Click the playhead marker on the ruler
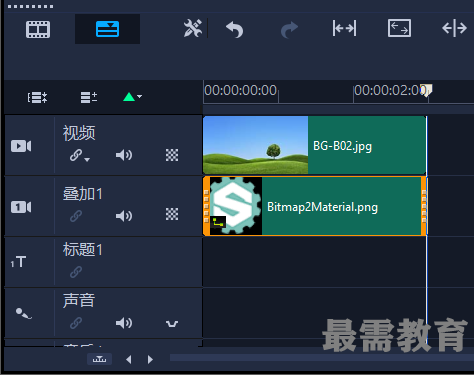This screenshot has width=474, height=375. tap(426, 90)
